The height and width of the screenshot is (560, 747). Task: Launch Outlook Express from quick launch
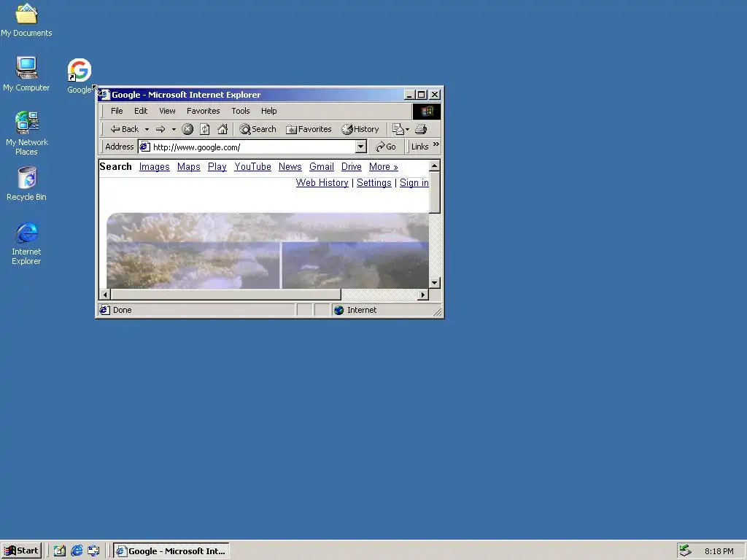click(x=94, y=551)
